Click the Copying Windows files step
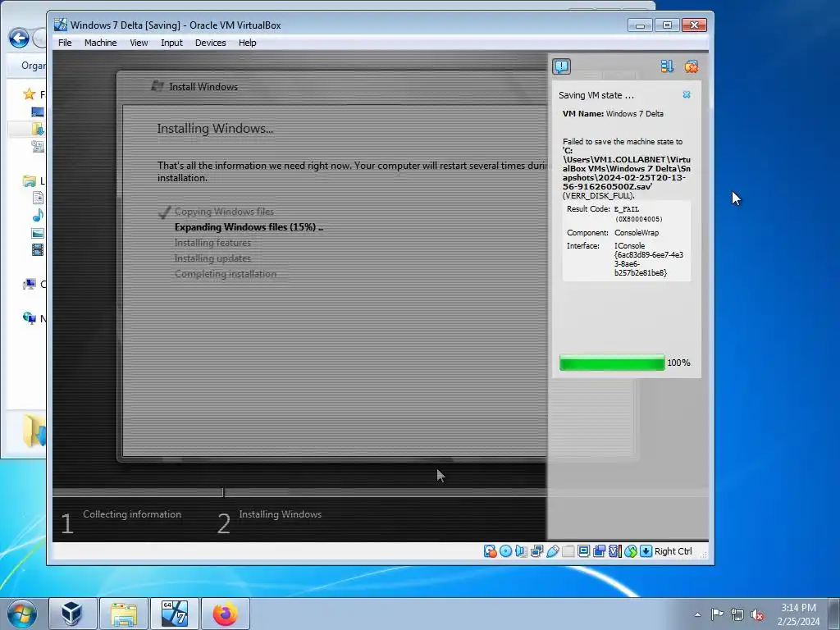The image size is (840, 630). tap(224, 212)
